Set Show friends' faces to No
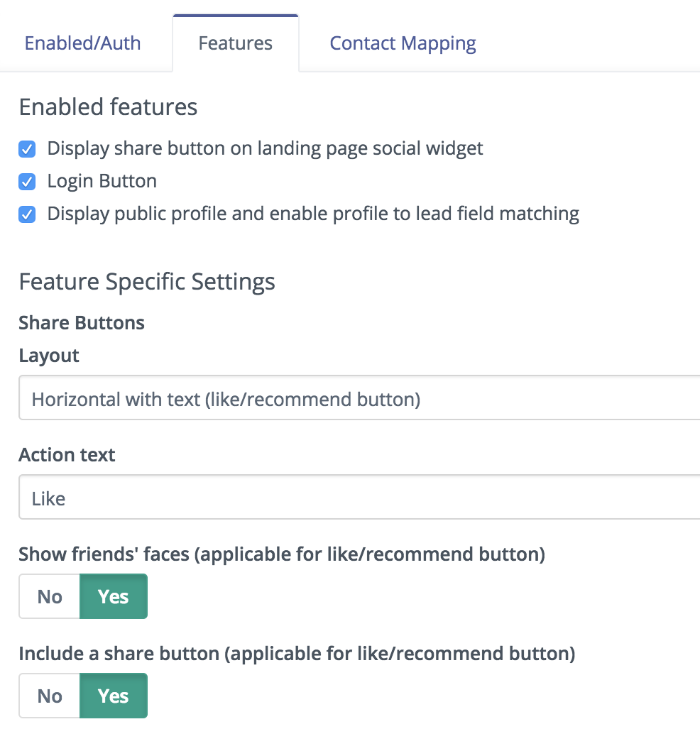 [50, 596]
